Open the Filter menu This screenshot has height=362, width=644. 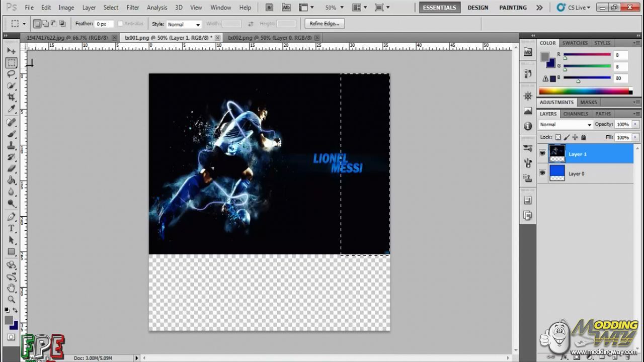(133, 8)
